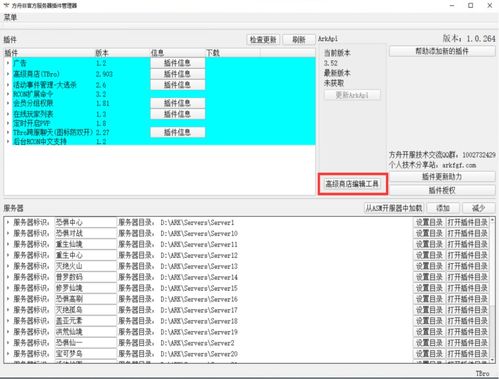Expand the 广告 plugin row
The width and height of the screenshot is (499, 379).
click(x=8, y=63)
